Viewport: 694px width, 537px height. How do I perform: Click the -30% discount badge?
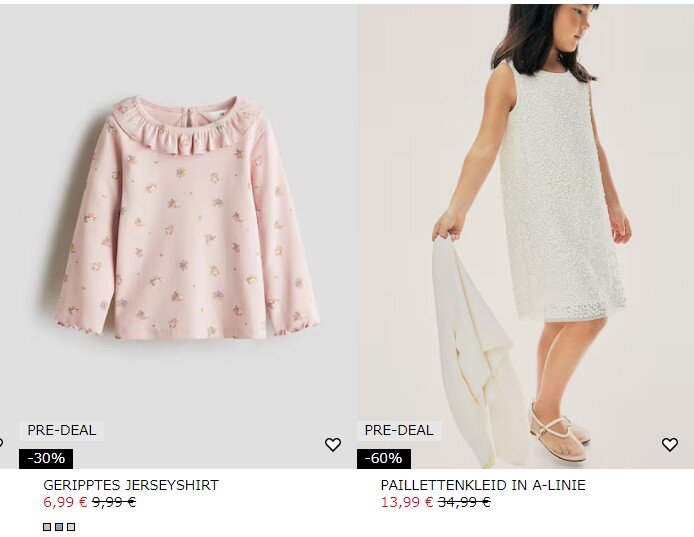click(x=46, y=458)
